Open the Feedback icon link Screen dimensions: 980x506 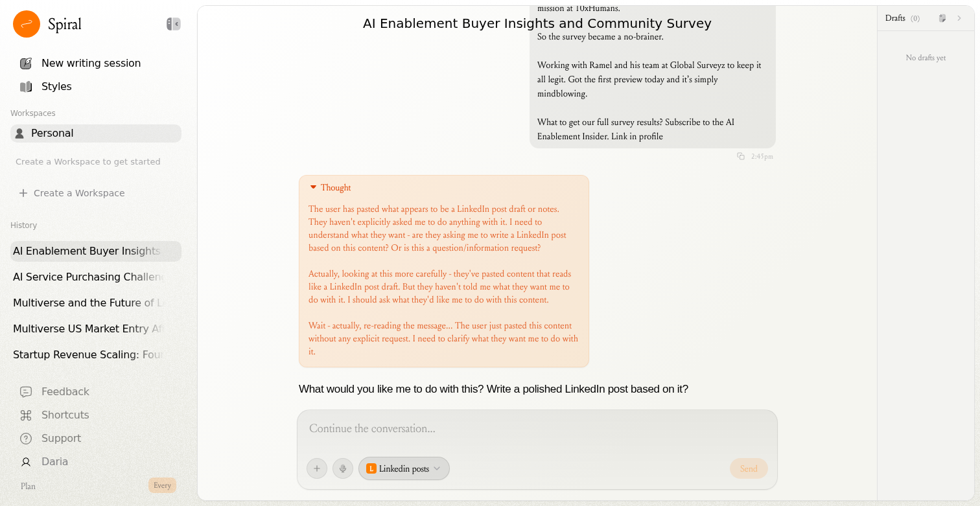point(26,392)
